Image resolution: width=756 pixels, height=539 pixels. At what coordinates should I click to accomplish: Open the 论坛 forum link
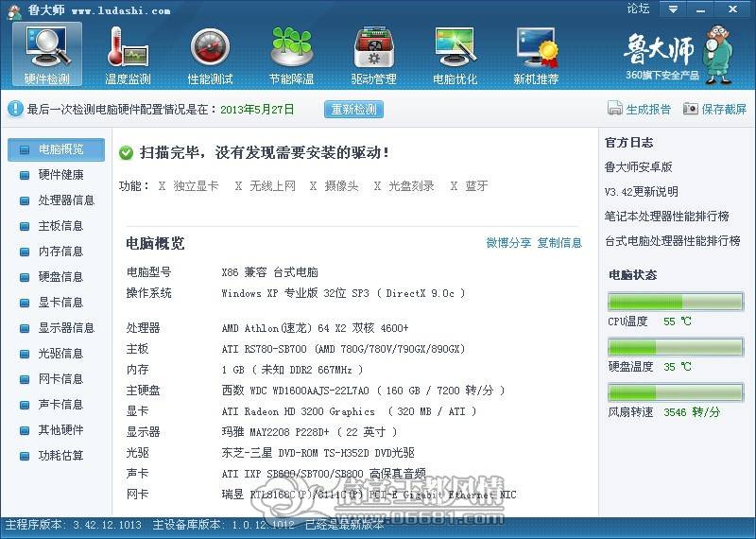pos(638,9)
